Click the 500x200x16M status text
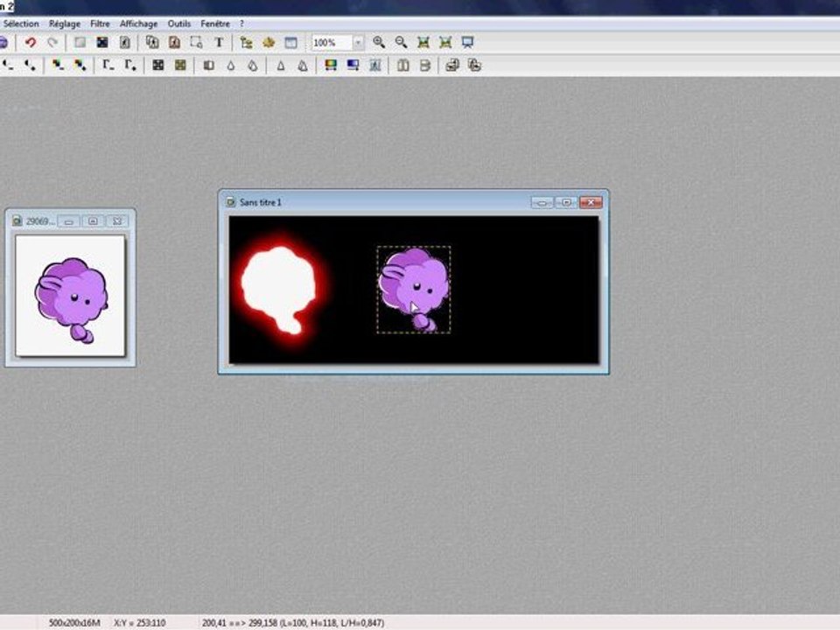 74,622
